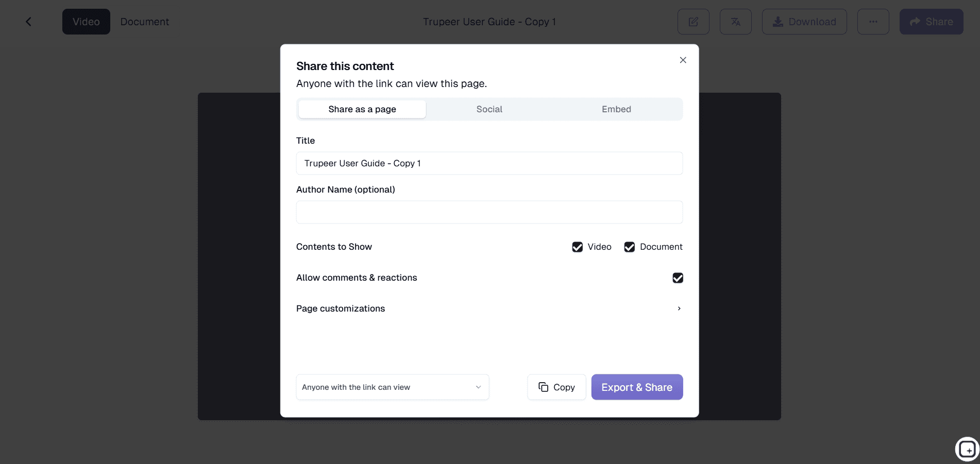Viewport: 980px width, 464px height.
Task: Switch to the Social tab
Action: 489,109
